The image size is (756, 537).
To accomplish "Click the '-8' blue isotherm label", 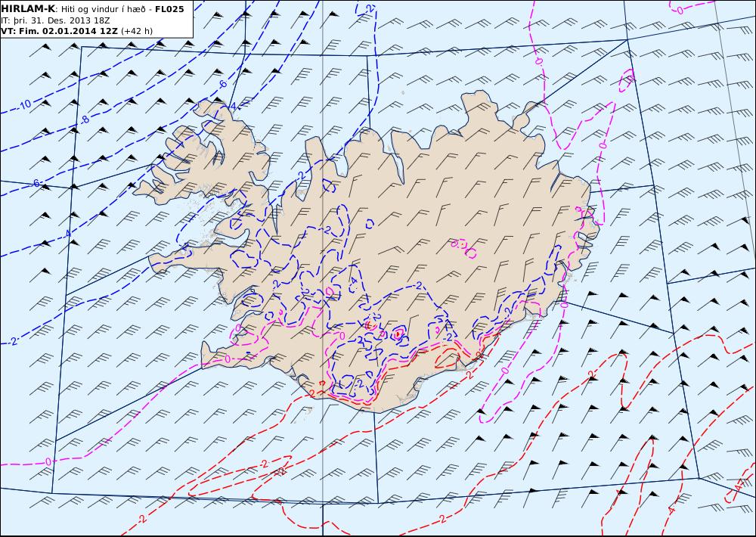I will [x=85, y=120].
